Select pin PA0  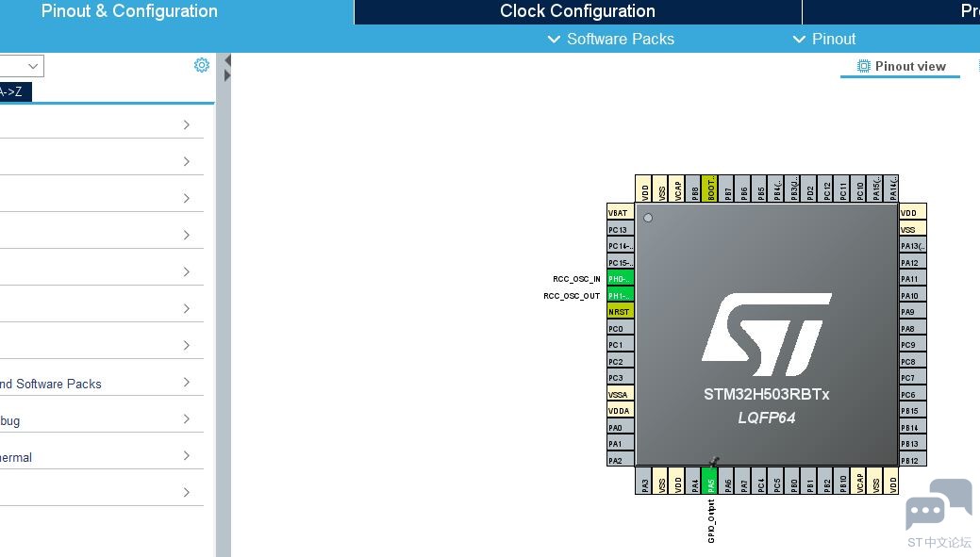pyautogui.click(x=620, y=427)
